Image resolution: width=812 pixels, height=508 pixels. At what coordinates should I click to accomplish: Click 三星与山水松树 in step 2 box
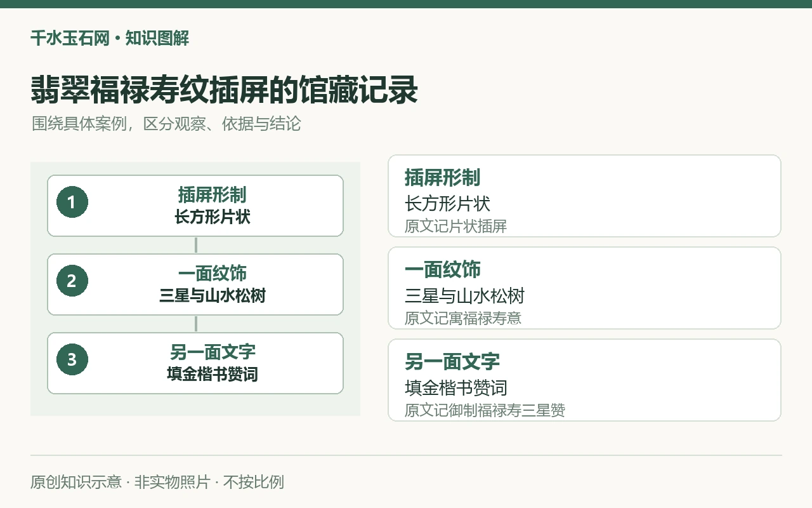pyautogui.click(x=213, y=296)
